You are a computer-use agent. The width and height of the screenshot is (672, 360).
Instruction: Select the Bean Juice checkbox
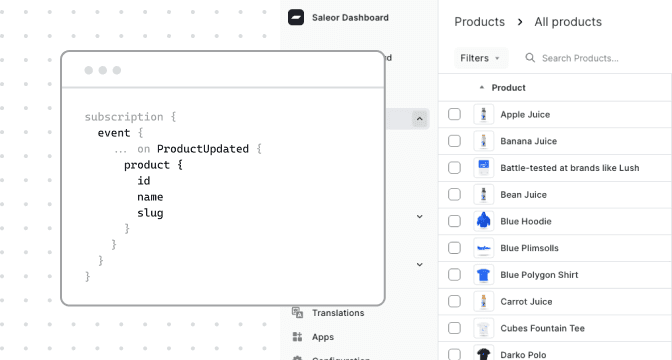click(x=454, y=195)
